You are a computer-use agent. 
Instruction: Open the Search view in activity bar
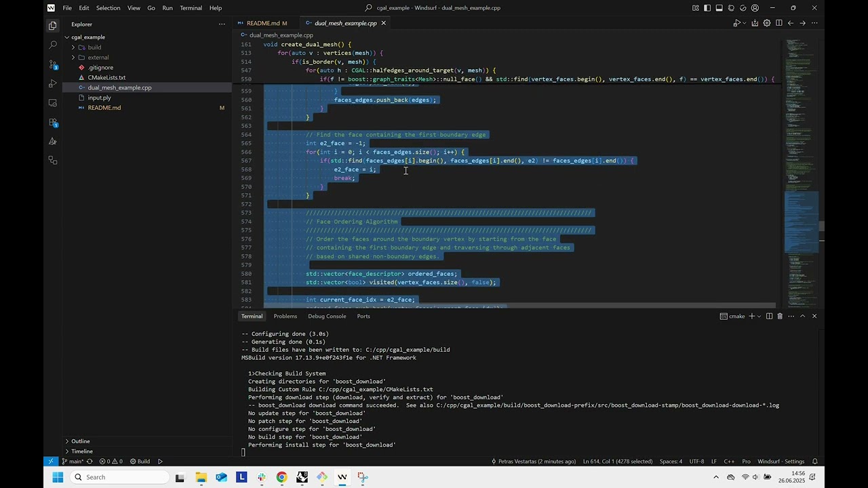(53, 45)
